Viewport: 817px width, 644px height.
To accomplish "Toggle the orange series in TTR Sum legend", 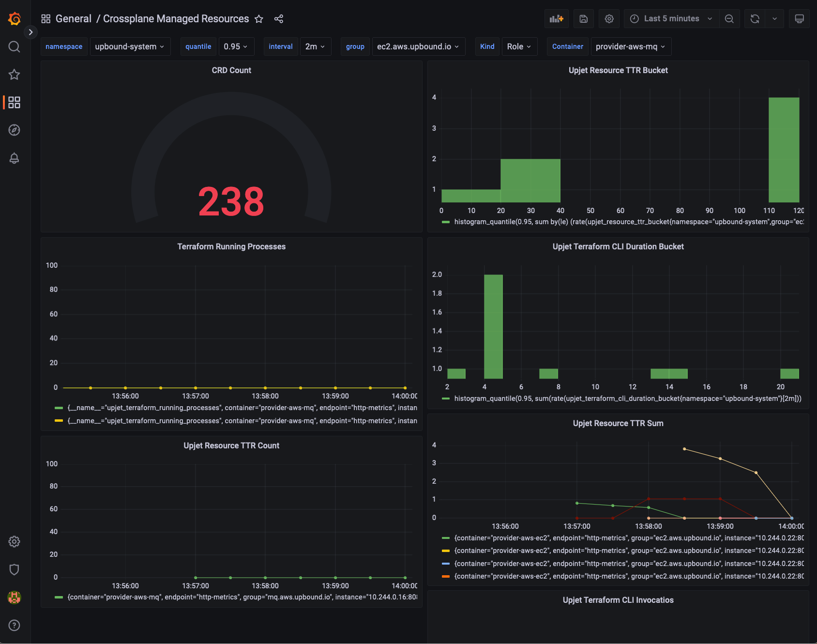I will (629, 576).
